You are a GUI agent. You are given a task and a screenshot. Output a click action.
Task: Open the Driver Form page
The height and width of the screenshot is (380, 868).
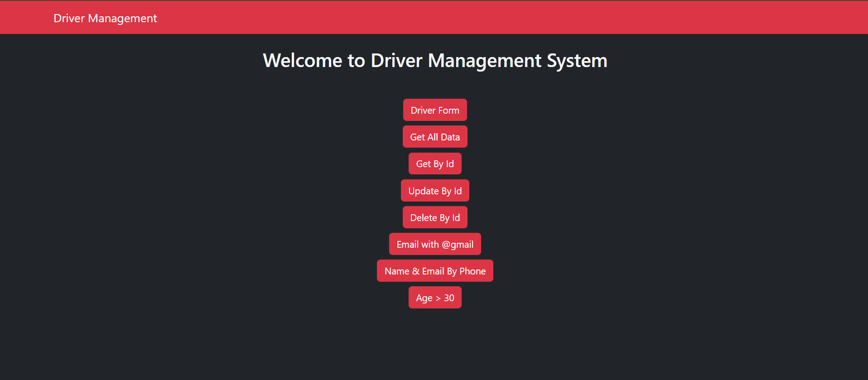[434, 110]
